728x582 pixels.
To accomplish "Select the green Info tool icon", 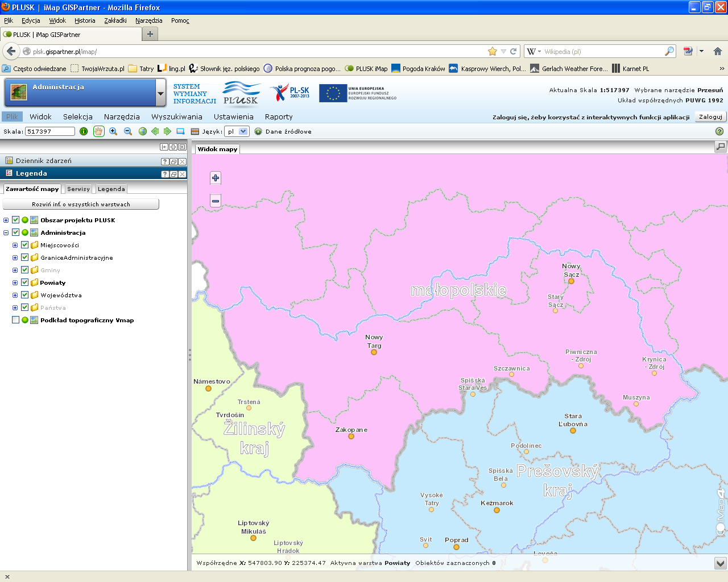I will (84, 131).
